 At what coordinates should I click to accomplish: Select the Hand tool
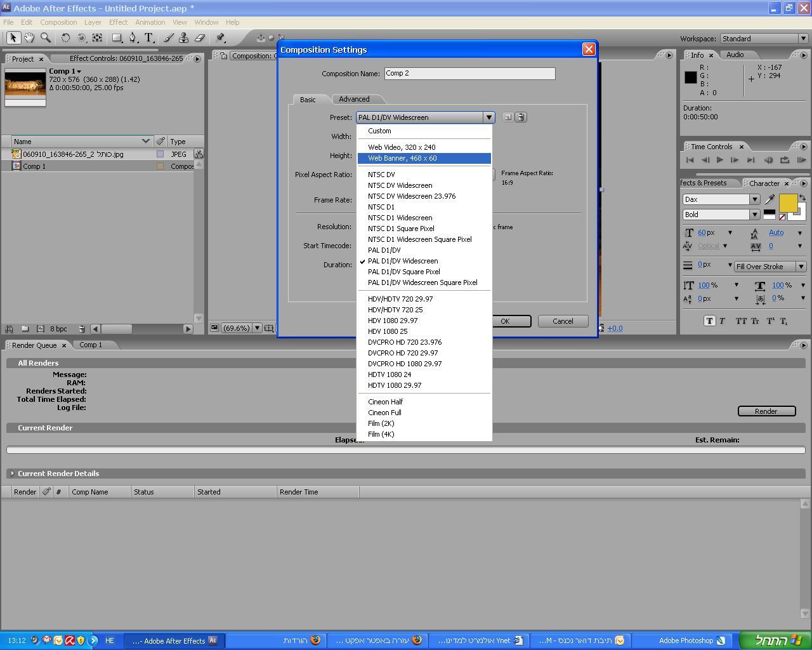[29, 38]
